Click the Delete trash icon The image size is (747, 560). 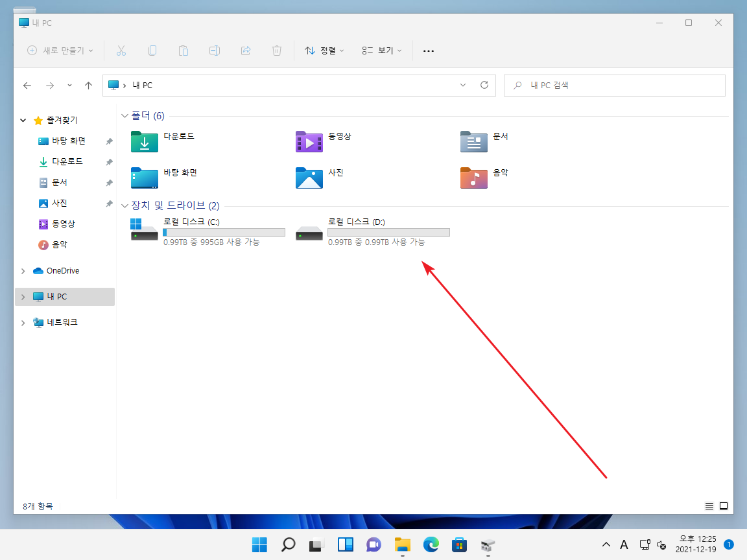click(x=277, y=51)
